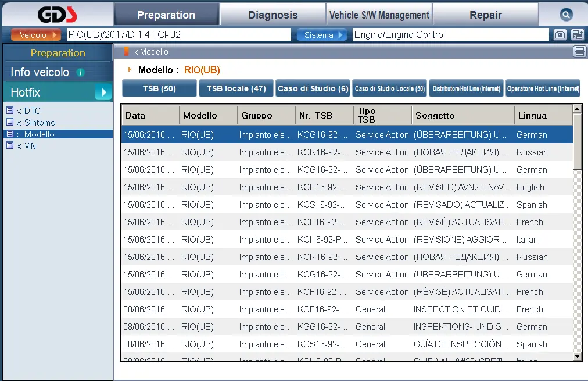Viewport: 588px width, 381px height.
Task: Open the Sistema selector button
Action: pyautogui.click(x=321, y=35)
